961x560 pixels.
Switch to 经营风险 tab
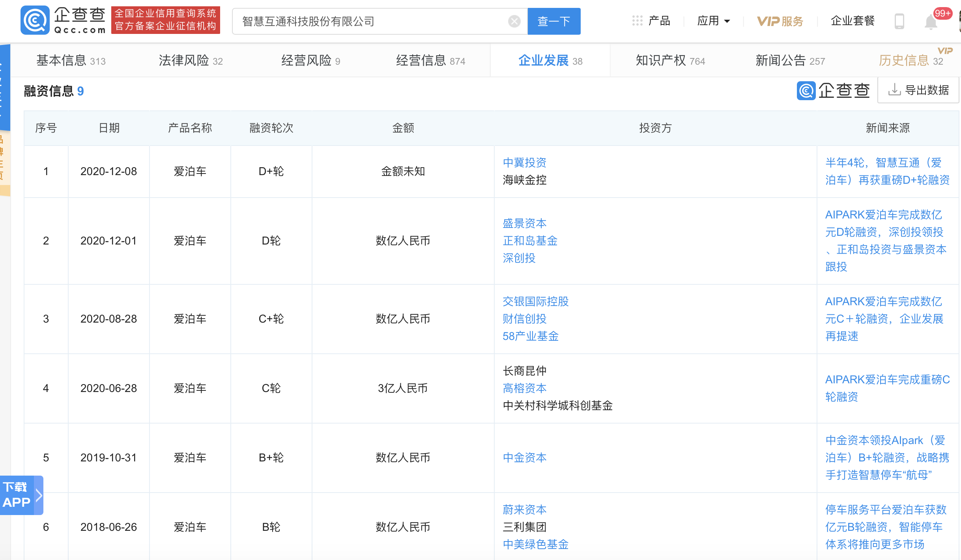pos(310,61)
